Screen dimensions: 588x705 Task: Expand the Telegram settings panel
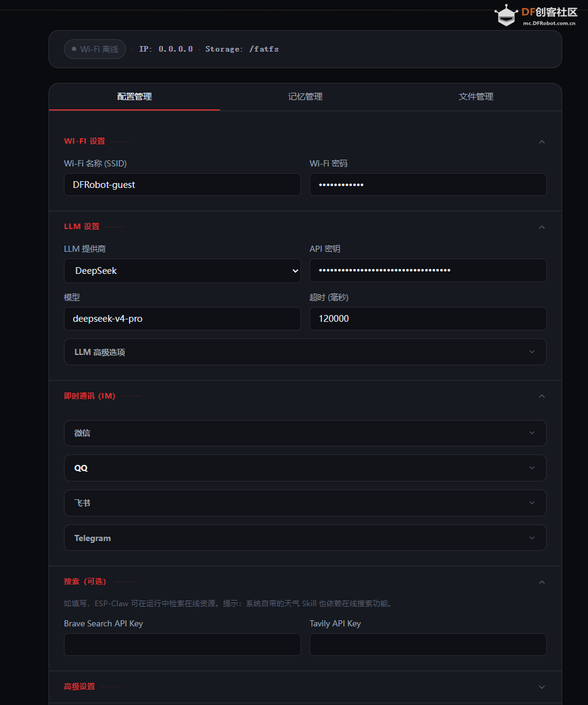(305, 537)
